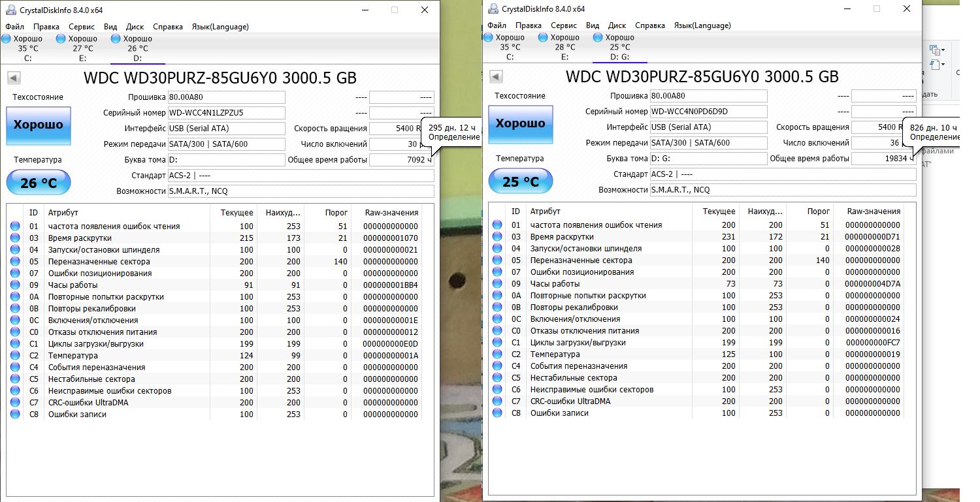Open Справка menu in right CrystalDiskInfo window
The image size is (980, 502).
650,25
